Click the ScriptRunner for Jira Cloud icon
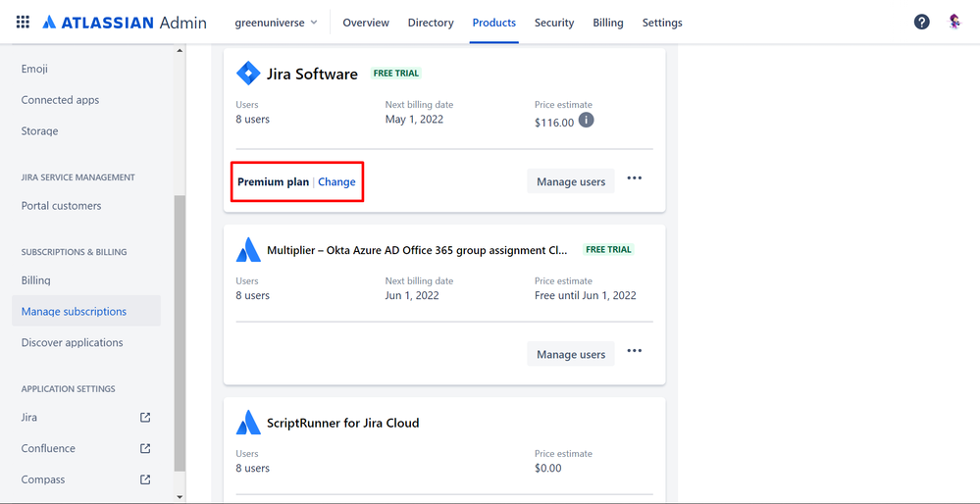This screenshot has width=980, height=504. tap(248, 423)
